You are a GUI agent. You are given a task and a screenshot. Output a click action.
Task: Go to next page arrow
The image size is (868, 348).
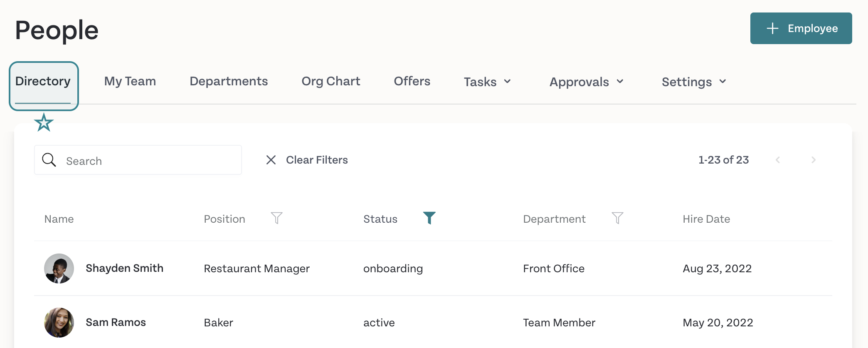pyautogui.click(x=814, y=160)
